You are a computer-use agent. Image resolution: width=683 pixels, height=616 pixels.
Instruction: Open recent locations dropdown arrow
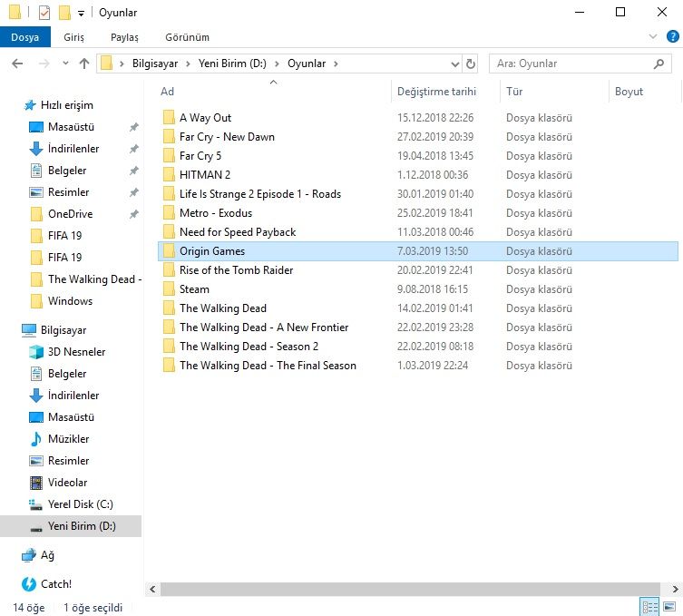click(x=65, y=64)
